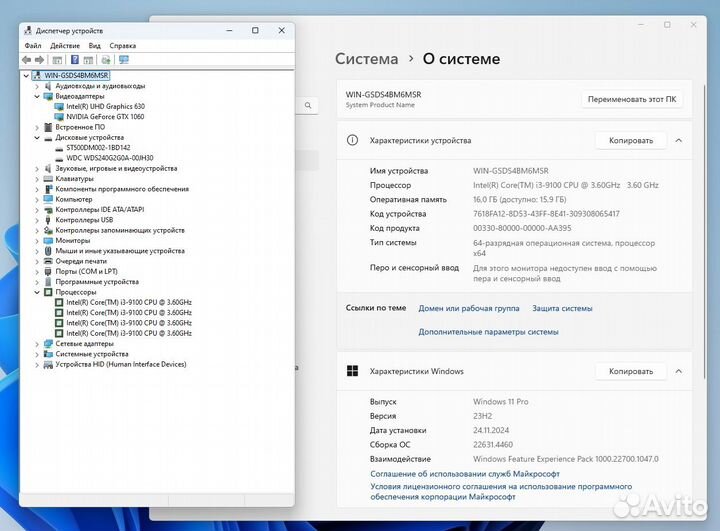720x531 pixels.
Task: Expand Сетевые адаптеры category
Action: 37,344
